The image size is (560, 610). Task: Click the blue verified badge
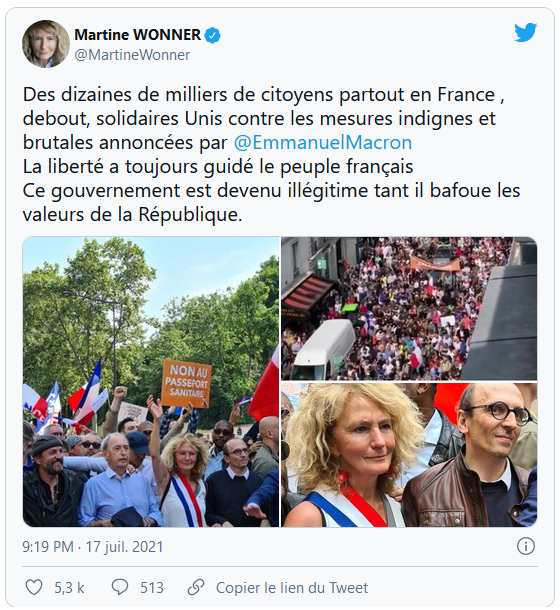(212, 35)
